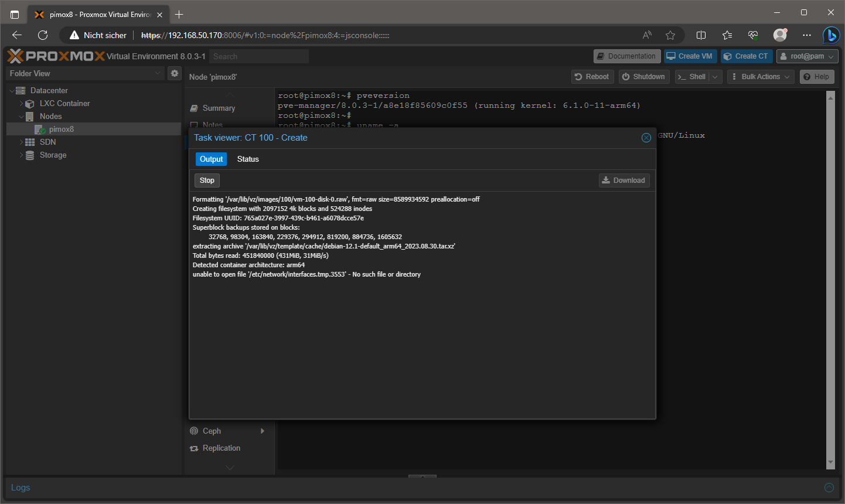Open the Shell dropdown arrow

point(715,77)
